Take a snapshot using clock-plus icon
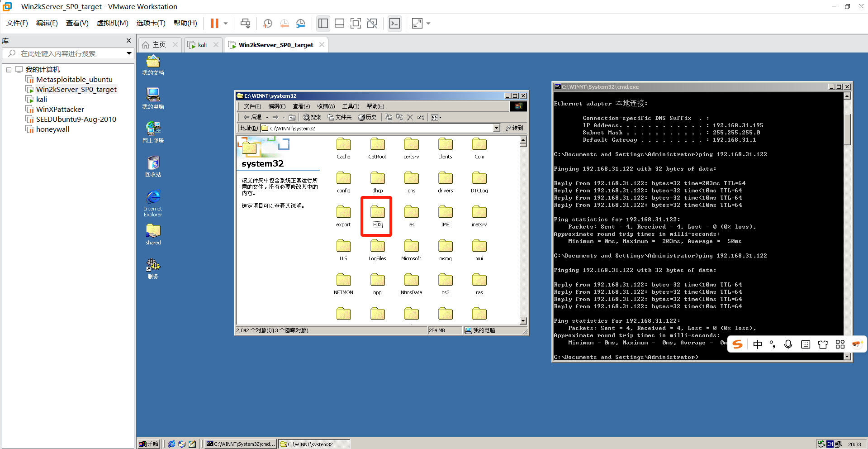 coord(268,23)
